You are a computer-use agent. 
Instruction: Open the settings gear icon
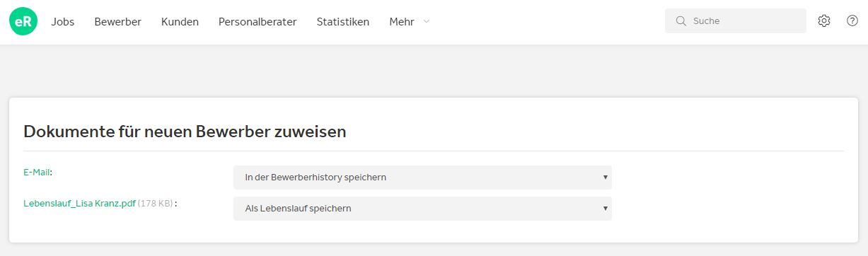pos(824,21)
